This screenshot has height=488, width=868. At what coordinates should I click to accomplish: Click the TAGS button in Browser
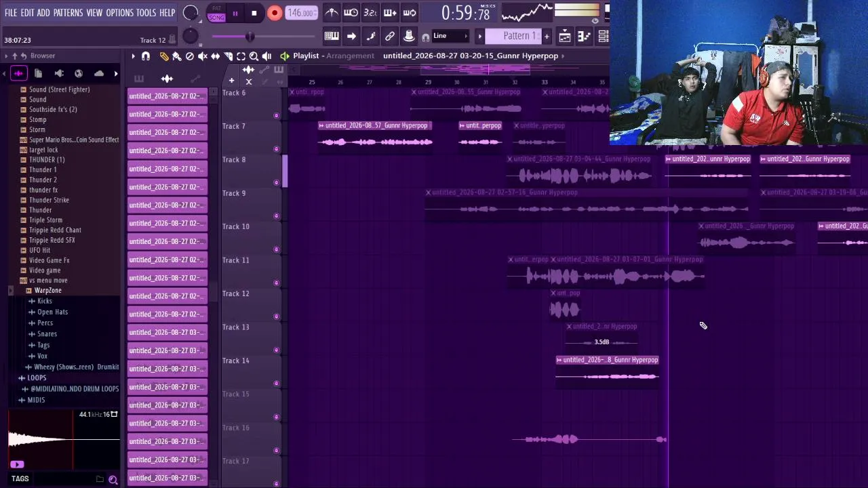point(20,479)
